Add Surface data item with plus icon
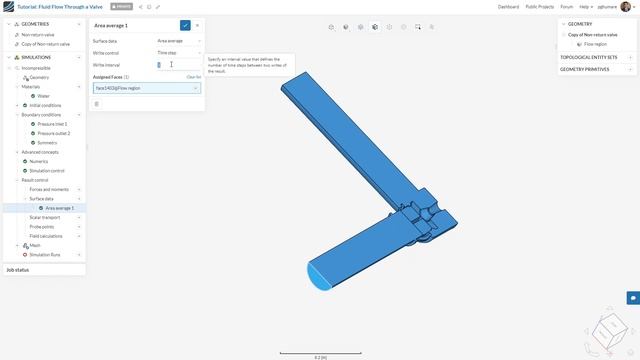Viewport: 640px width, 360px height. (79, 199)
